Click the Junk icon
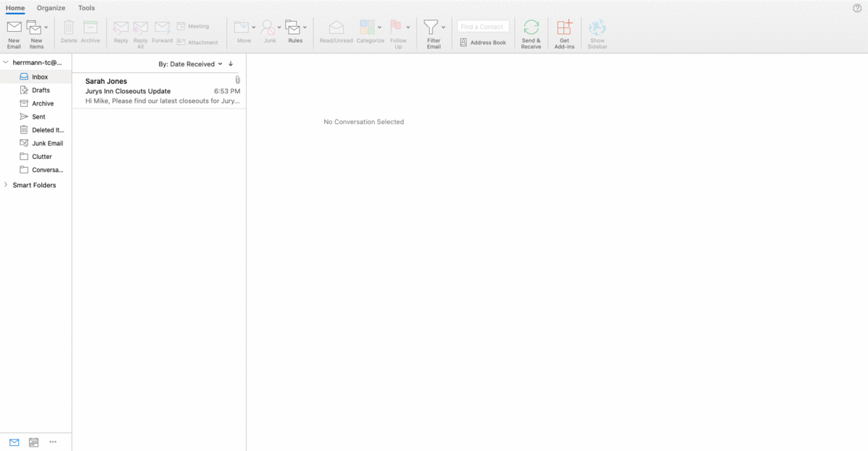 (x=268, y=27)
